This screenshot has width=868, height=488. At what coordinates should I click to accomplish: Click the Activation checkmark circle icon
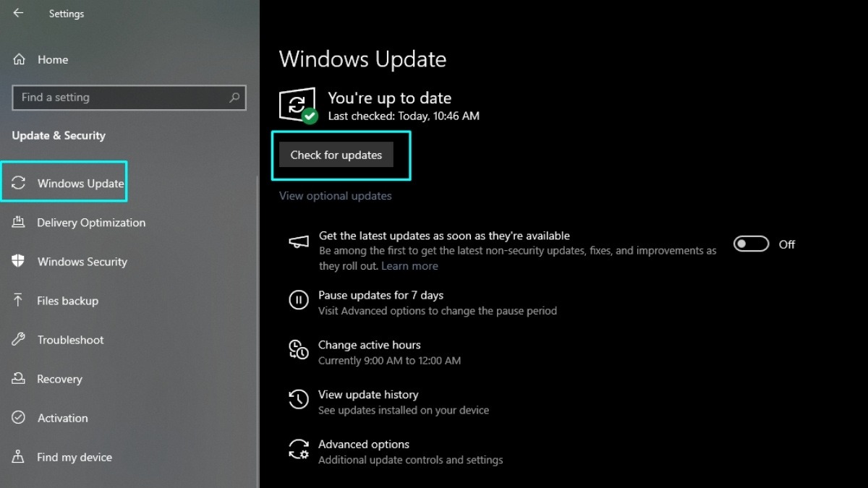coord(19,418)
